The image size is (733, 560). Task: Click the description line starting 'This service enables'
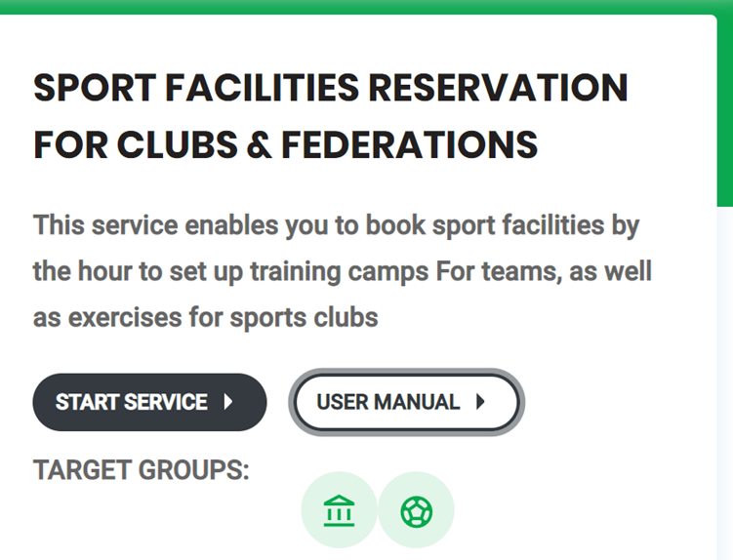pos(336,226)
